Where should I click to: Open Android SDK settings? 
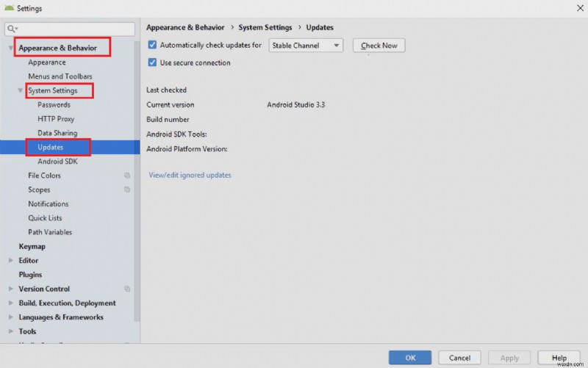coord(57,162)
